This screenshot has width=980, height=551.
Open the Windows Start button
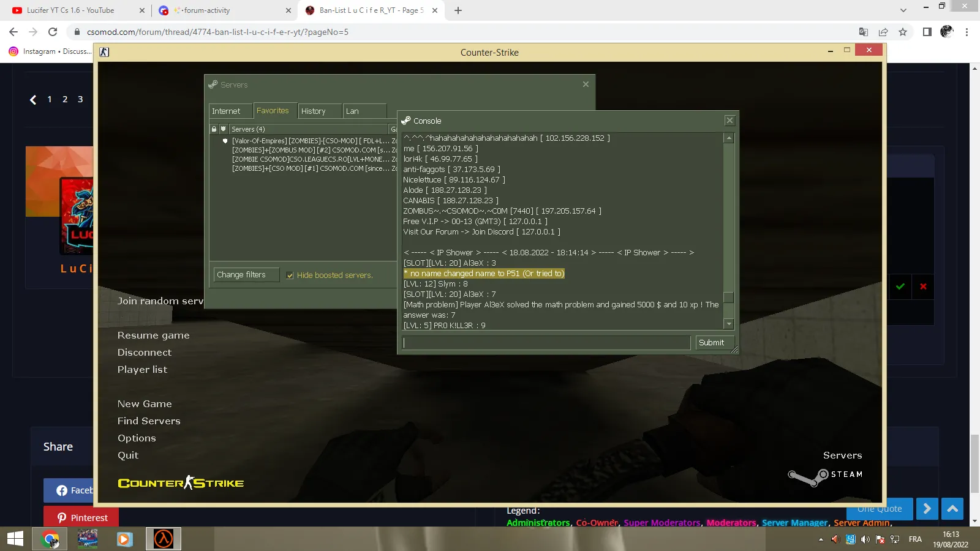15,539
